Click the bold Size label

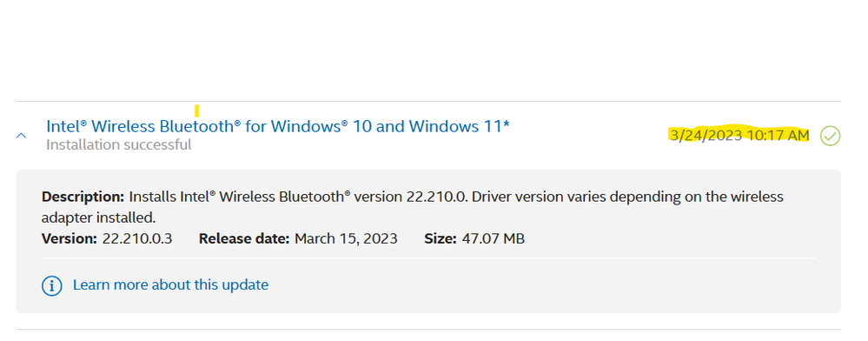click(x=441, y=239)
